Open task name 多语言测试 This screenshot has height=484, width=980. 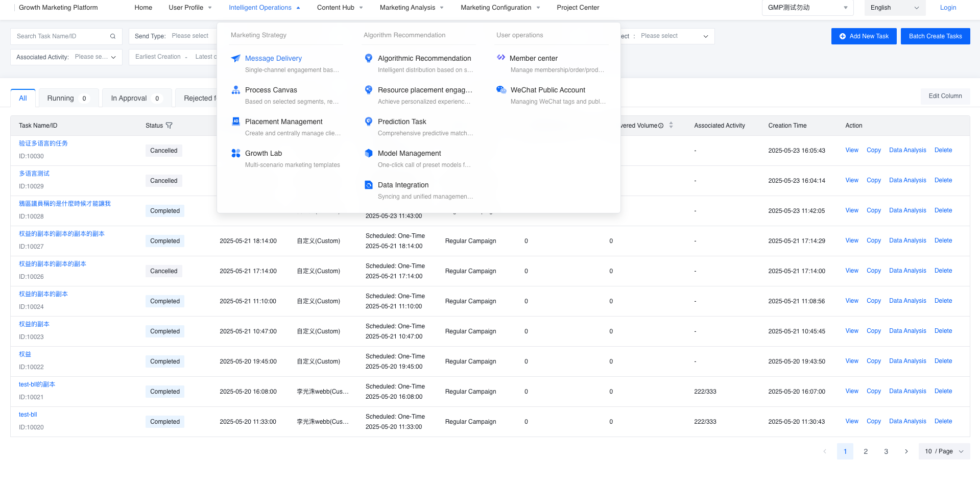[34, 174]
